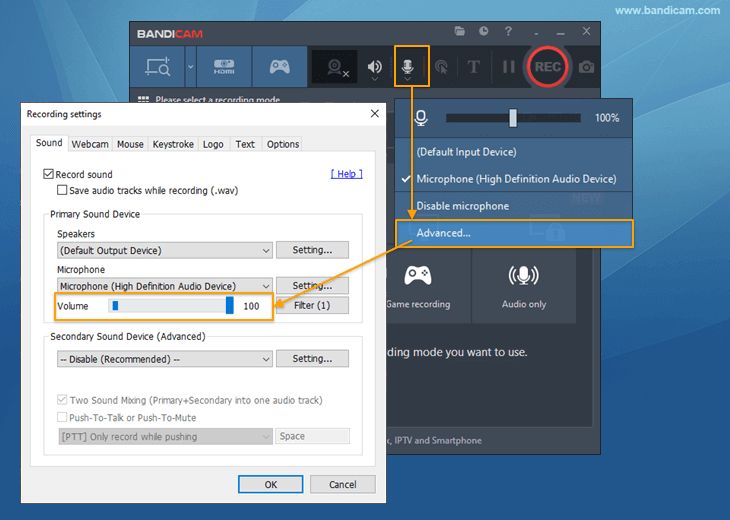Confirm with the OK button

pos(270,484)
